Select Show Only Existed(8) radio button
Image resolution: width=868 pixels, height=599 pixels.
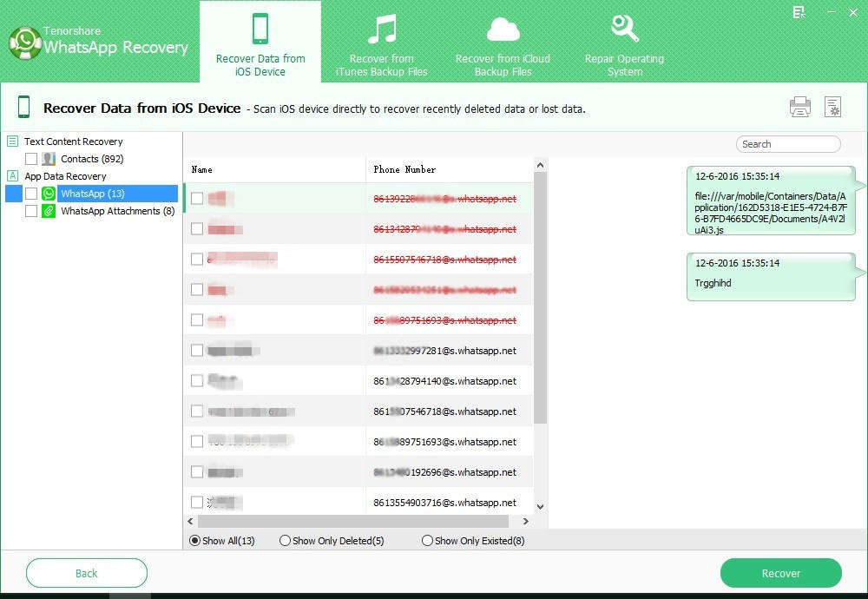pyautogui.click(x=427, y=541)
